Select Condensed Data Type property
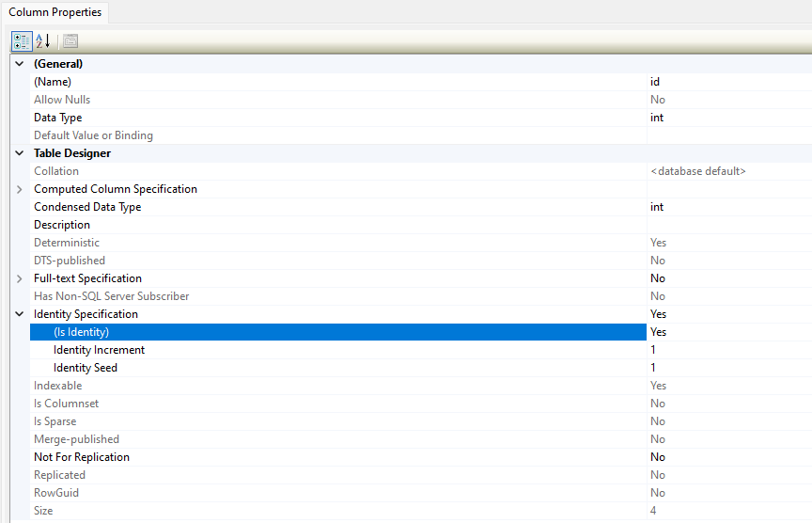This screenshot has width=812, height=523. (338, 207)
